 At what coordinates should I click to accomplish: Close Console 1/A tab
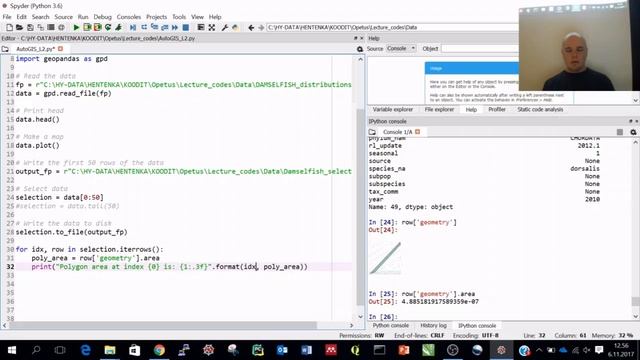click(418, 132)
